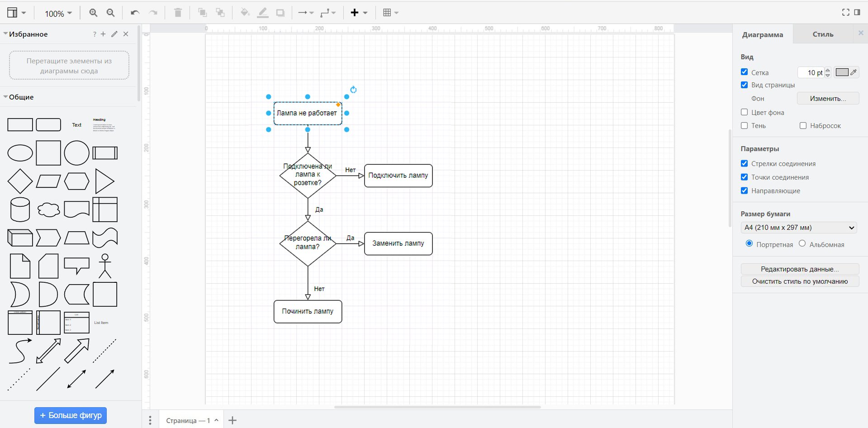This screenshot has height=428, width=868.
Task: Open the waypoint connector style dropdown
Action: 328,13
